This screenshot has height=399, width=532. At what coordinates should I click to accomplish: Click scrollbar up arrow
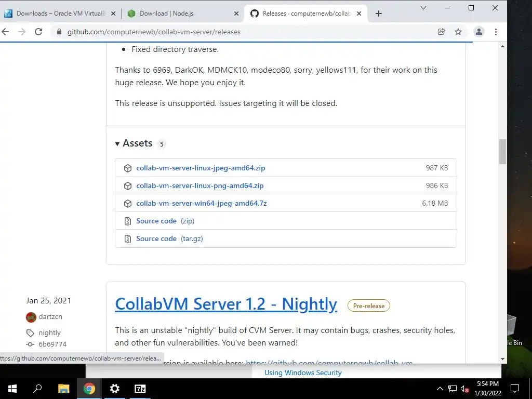pos(502,46)
